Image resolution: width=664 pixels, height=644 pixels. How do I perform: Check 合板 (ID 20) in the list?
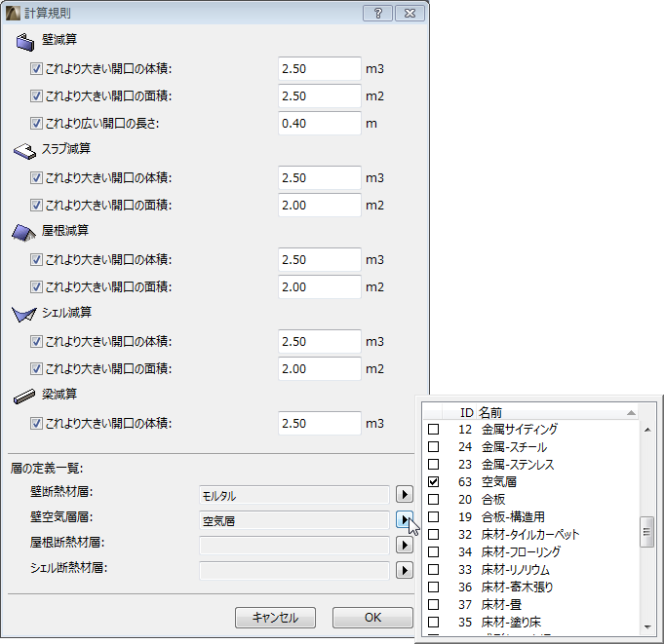point(433,499)
